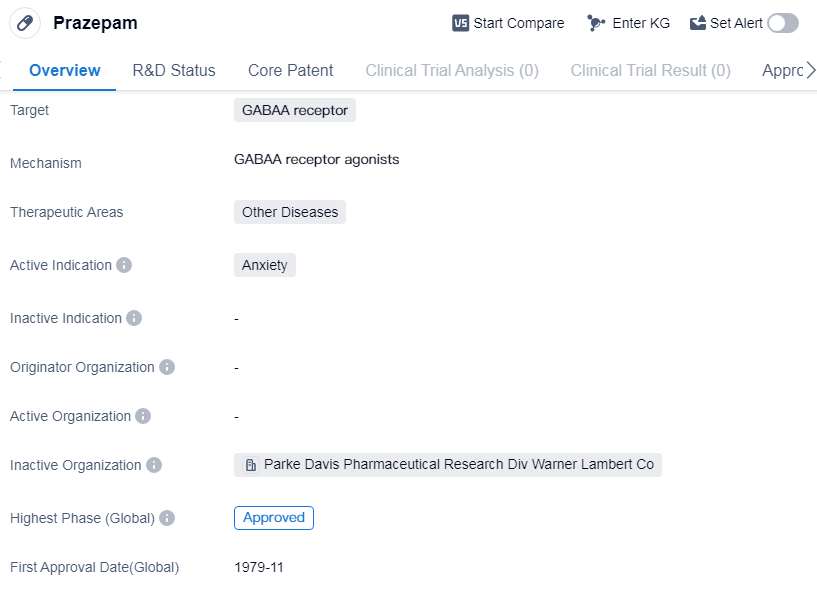Show info icon beside Originator Organization
The width and height of the screenshot is (817, 596).
pos(167,367)
